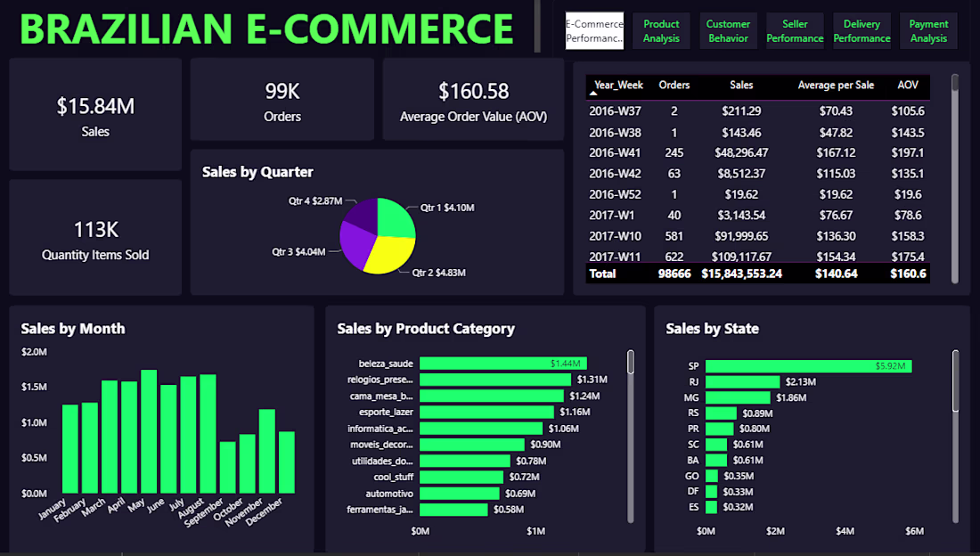
Task: Click the Qtr 4 $2.87M label
Action: coord(315,200)
